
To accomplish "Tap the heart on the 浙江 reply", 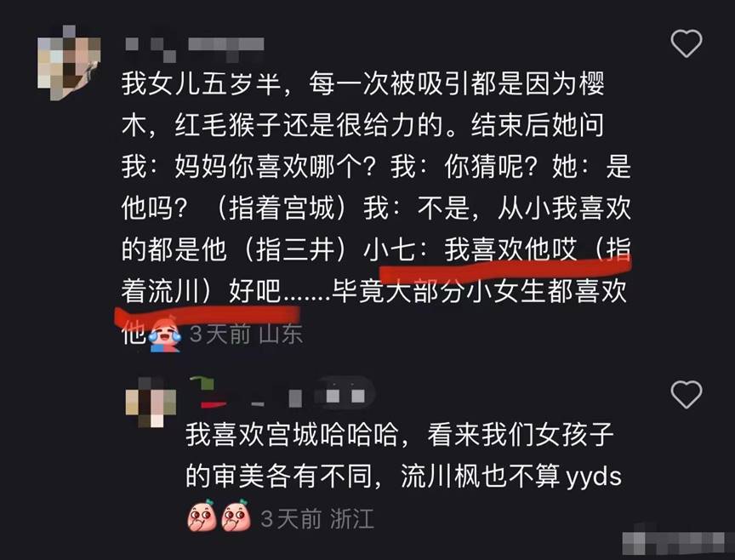I will (687, 394).
